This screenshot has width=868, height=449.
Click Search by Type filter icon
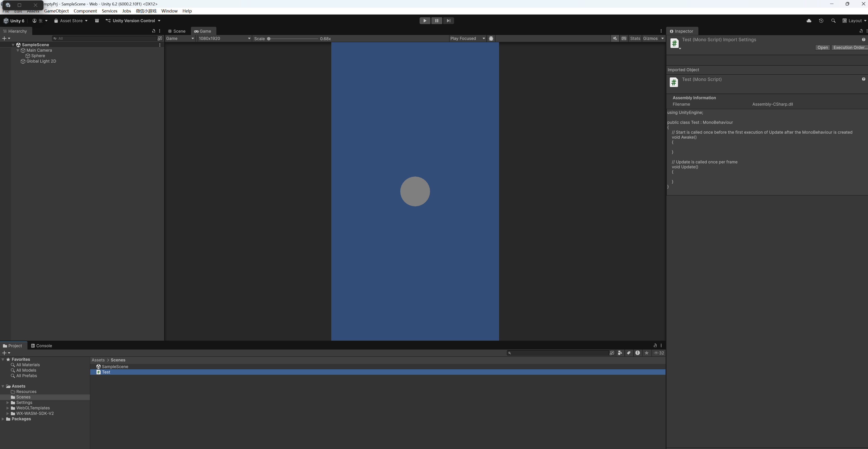[620, 353]
